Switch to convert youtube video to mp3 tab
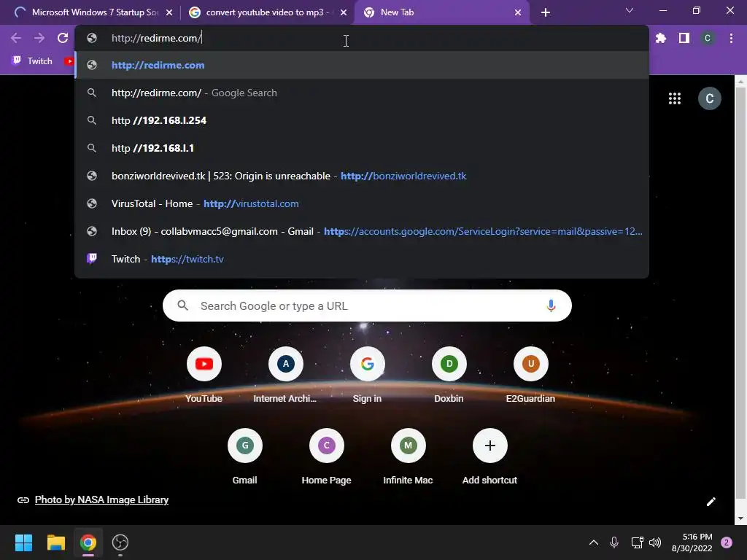The height and width of the screenshot is (560, 747). tap(268, 12)
